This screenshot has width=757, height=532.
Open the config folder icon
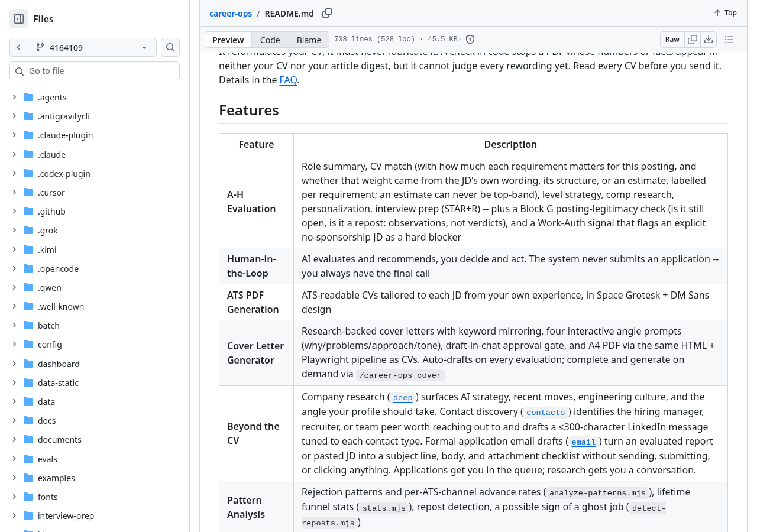pos(28,344)
